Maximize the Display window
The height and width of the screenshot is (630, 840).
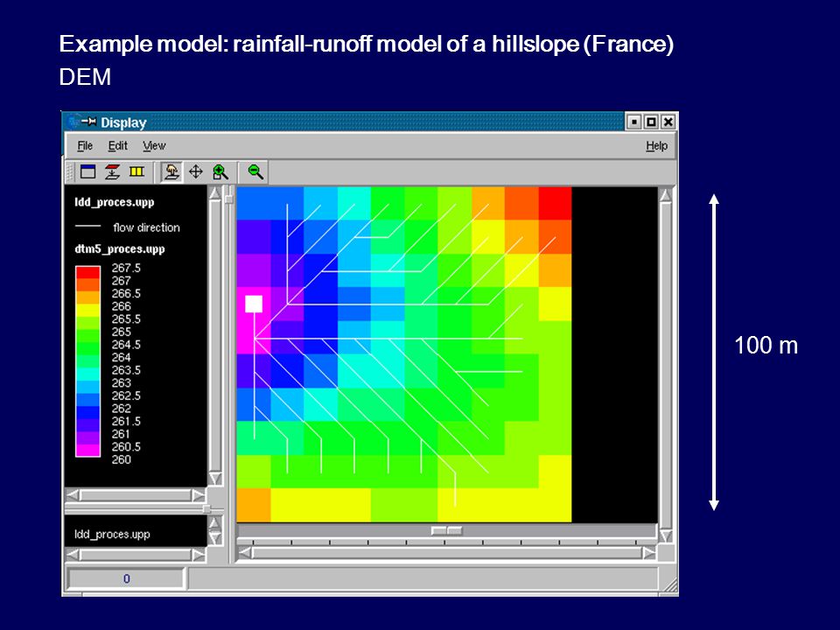click(651, 122)
